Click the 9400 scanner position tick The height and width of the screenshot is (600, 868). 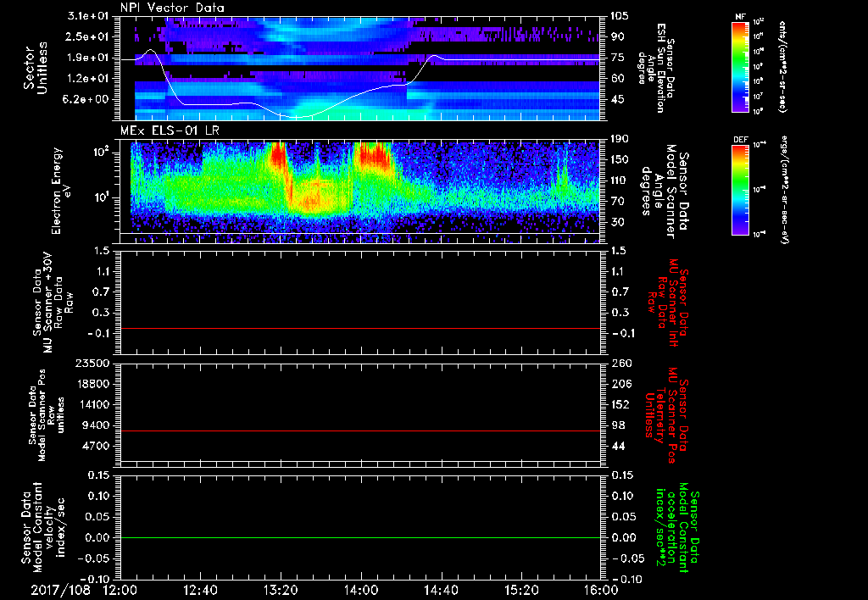95,425
